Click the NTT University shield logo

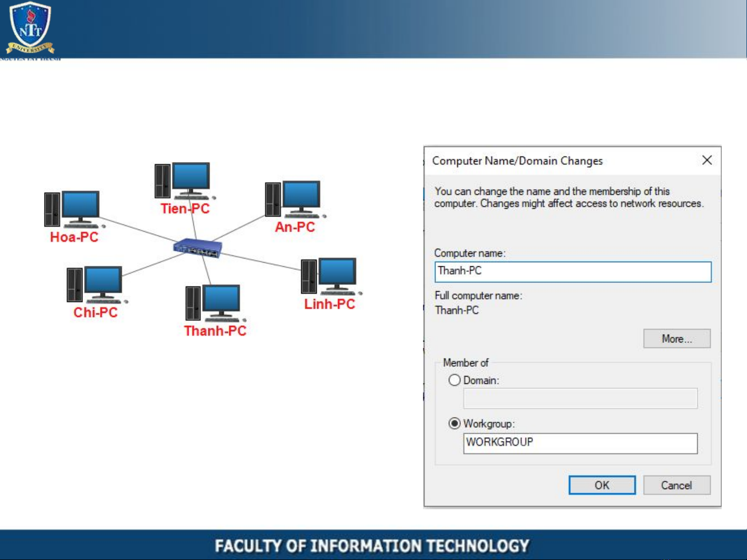(30, 27)
